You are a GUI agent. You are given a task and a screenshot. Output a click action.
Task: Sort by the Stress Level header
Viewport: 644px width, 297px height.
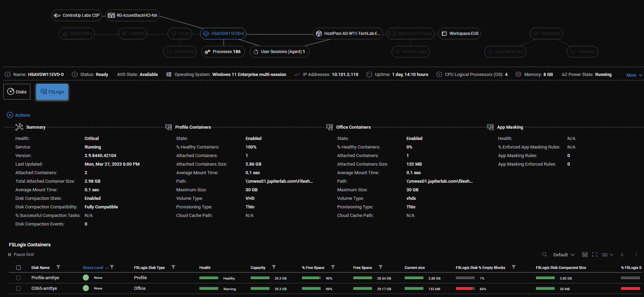click(93, 268)
